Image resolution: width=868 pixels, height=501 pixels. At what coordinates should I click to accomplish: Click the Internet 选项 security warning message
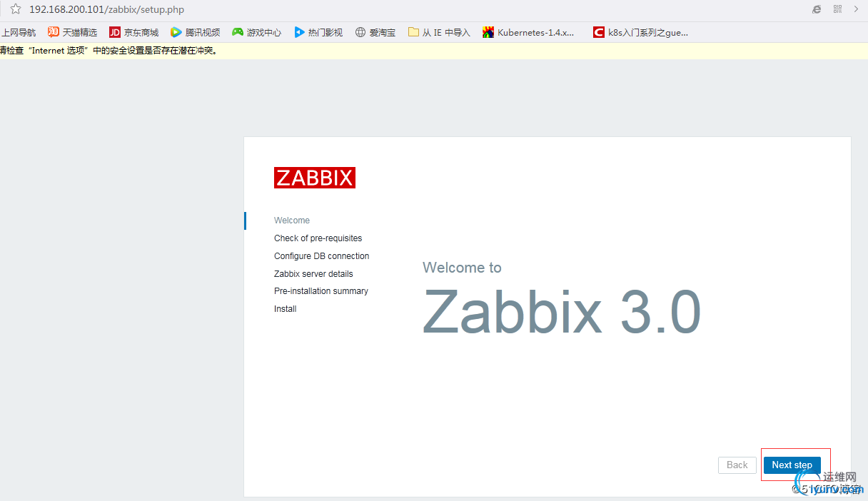108,51
